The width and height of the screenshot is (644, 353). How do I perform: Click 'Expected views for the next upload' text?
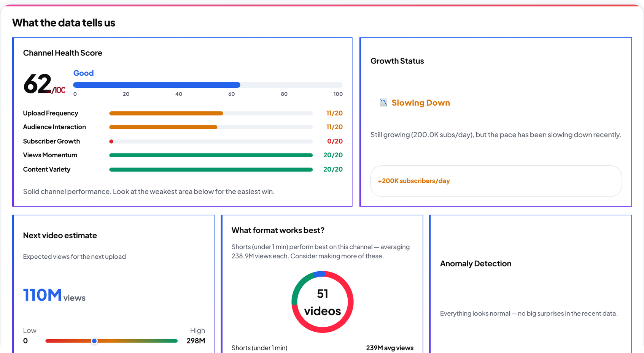[x=75, y=257]
